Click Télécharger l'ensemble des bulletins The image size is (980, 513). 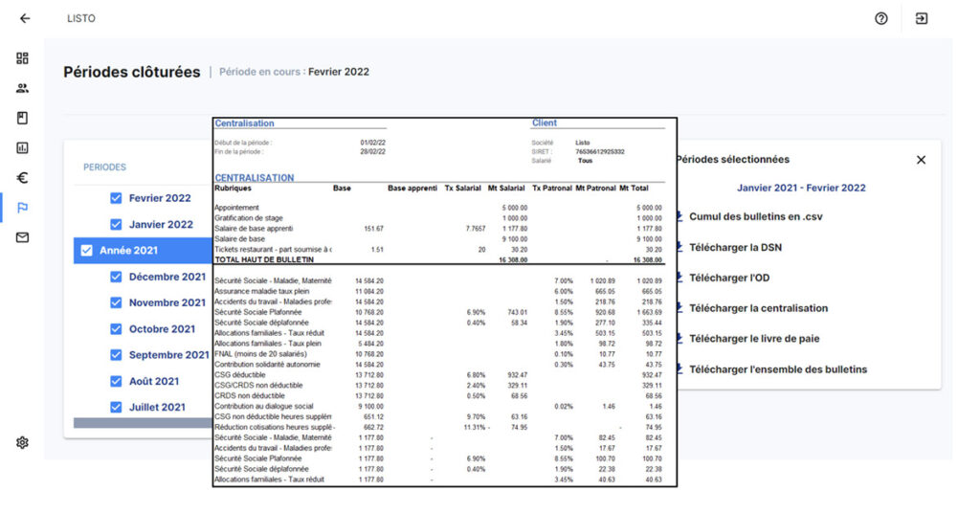click(777, 369)
